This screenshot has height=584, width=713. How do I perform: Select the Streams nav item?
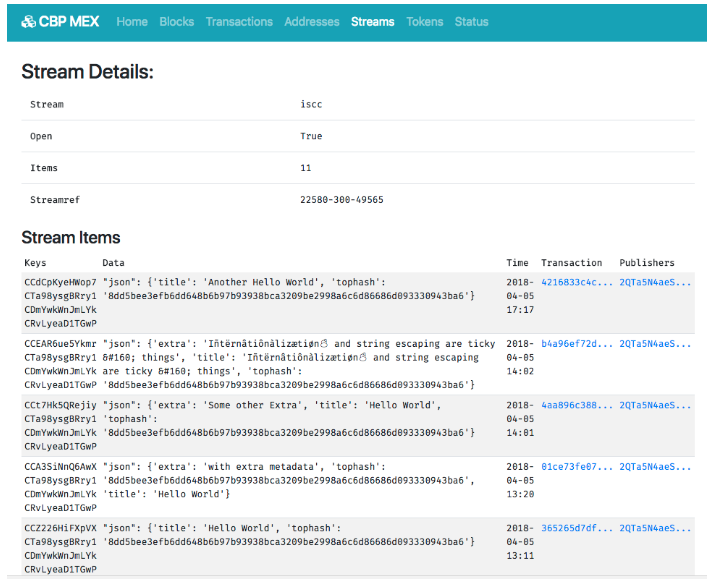(372, 22)
